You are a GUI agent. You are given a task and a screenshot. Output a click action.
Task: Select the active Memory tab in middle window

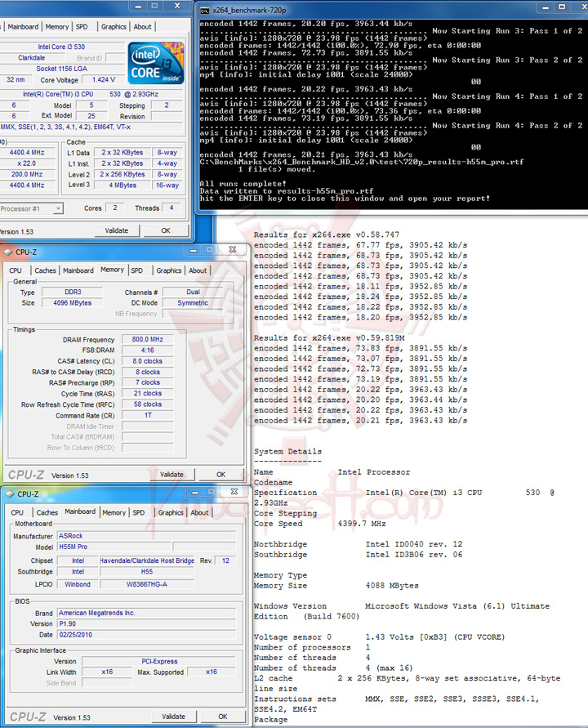tap(113, 270)
